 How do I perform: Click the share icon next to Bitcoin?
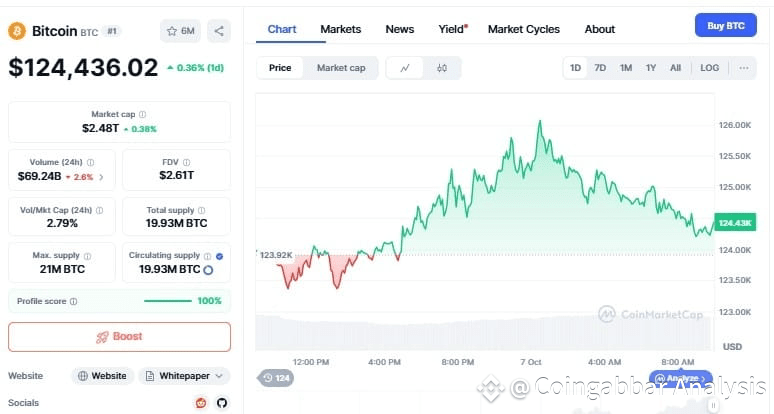[219, 31]
